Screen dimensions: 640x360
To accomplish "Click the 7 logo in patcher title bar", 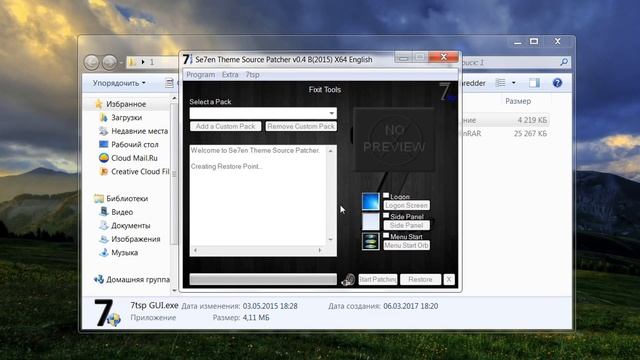I will tap(187, 60).
